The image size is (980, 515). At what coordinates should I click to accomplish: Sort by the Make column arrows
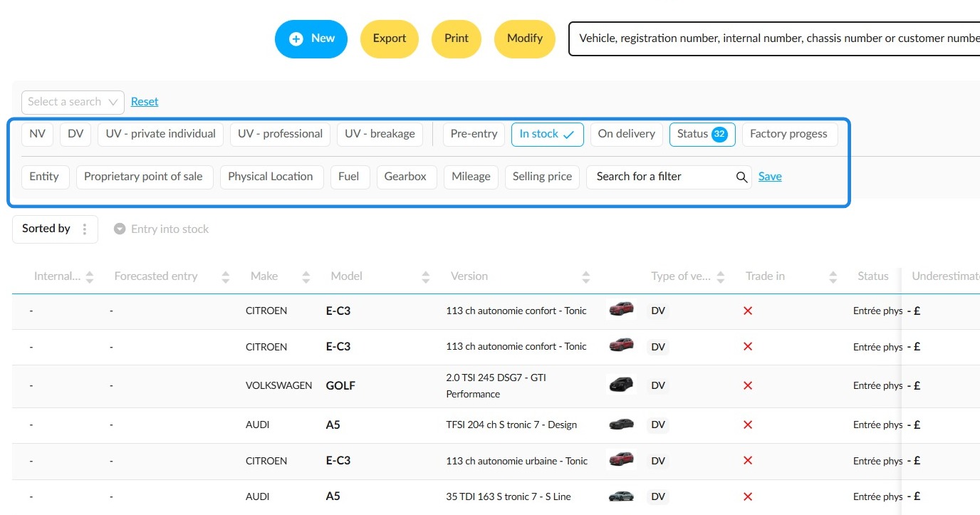pos(306,277)
